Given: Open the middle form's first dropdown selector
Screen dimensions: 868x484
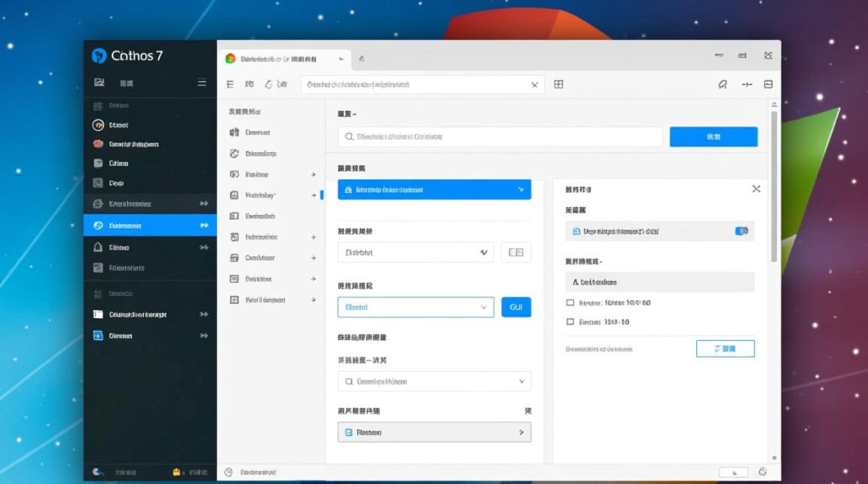Looking at the screenshot, I should pos(415,252).
